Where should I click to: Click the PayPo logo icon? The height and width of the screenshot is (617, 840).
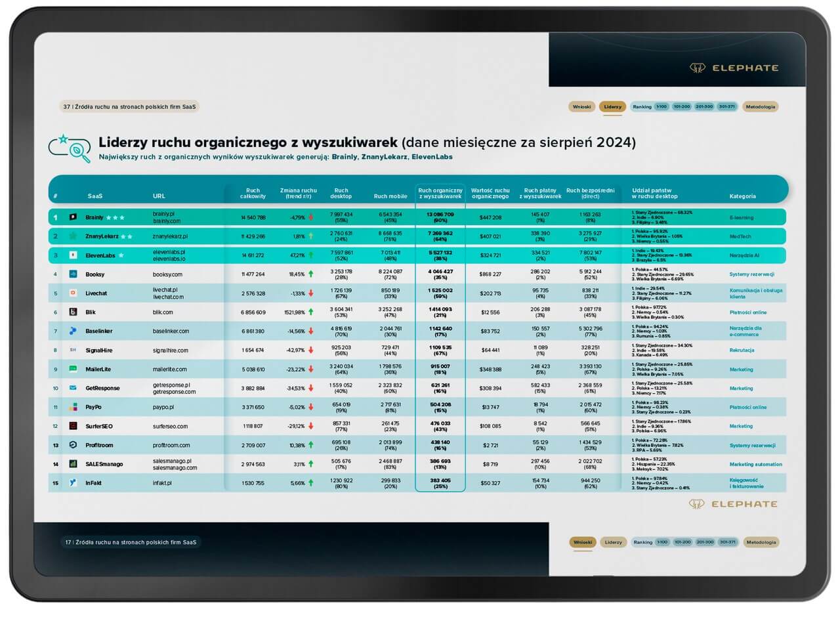click(73, 407)
